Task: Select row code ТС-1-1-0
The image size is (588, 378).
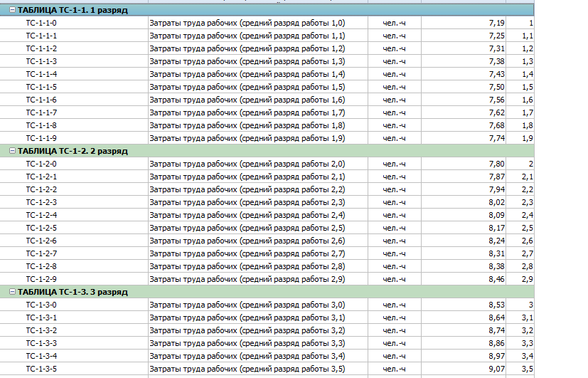Action: tap(41, 23)
